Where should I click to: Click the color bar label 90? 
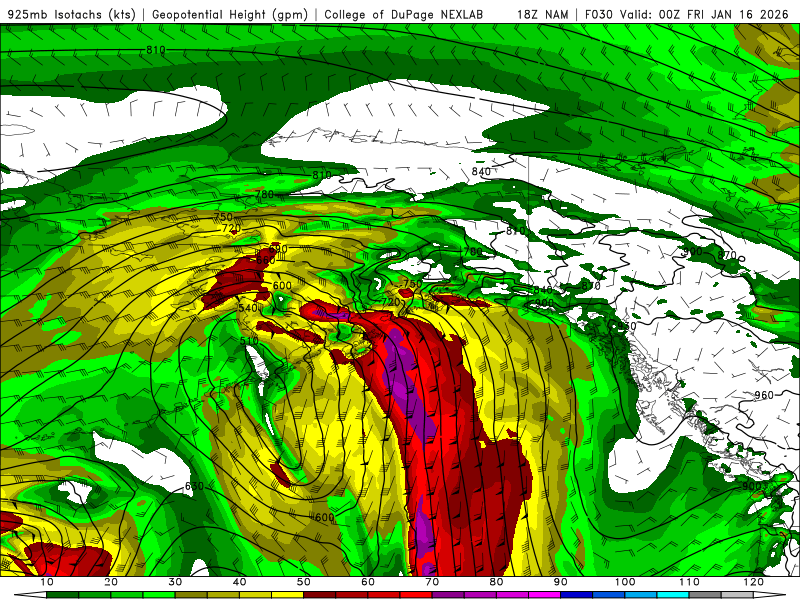[561, 582]
